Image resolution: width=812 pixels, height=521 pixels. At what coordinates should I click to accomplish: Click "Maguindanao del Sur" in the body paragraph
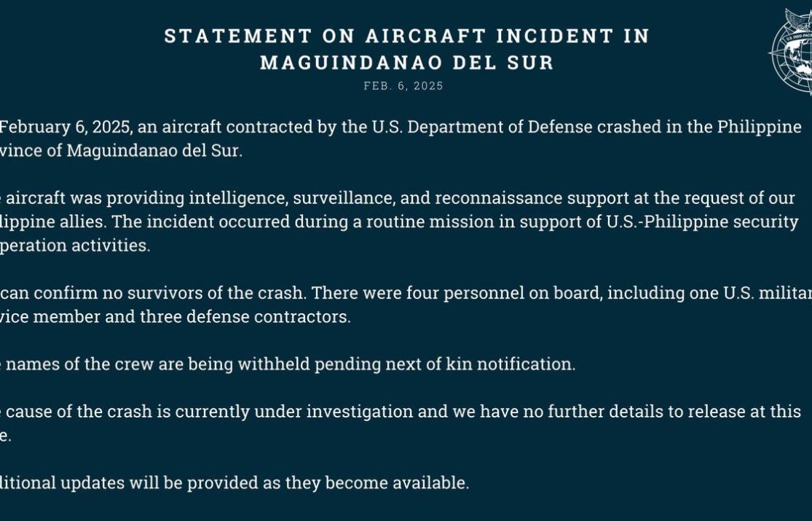[x=153, y=152]
